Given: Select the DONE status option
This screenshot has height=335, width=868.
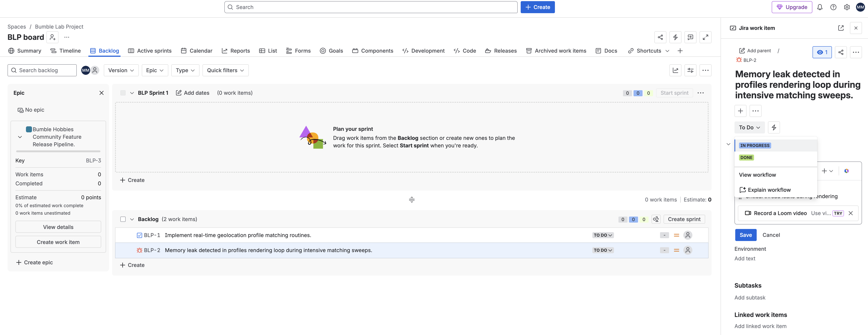Looking at the screenshot, I should [x=776, y=158].
